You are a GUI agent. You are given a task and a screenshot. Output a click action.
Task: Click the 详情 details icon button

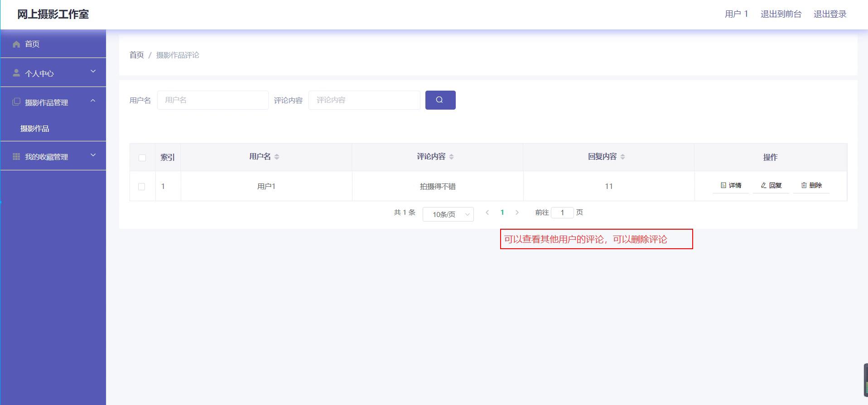click(x=723, y=185)
